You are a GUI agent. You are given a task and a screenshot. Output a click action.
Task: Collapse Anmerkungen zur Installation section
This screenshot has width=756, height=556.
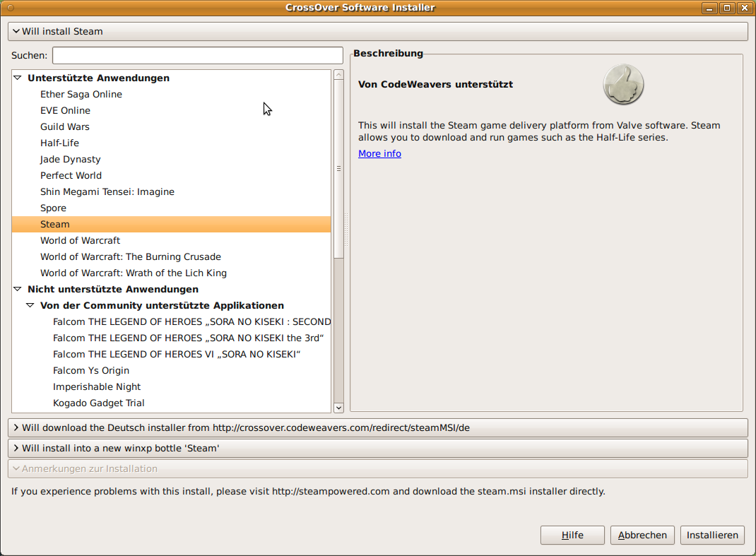[377, 468]
